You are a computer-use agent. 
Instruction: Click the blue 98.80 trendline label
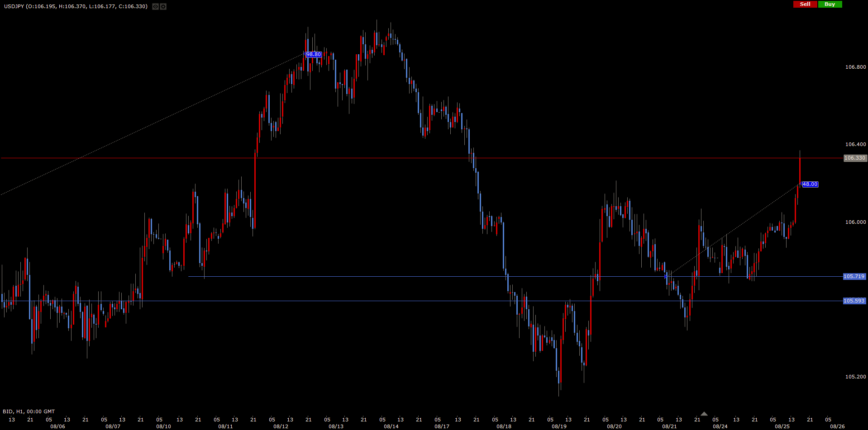(x=314, y=55)
